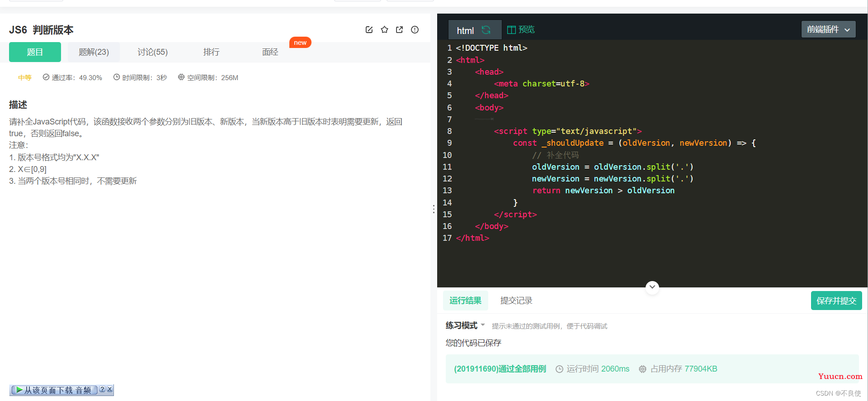This screenshot has width=868, height=401.
Task: Open the 讨论(55) tab
Action: (x=153, y=52)
